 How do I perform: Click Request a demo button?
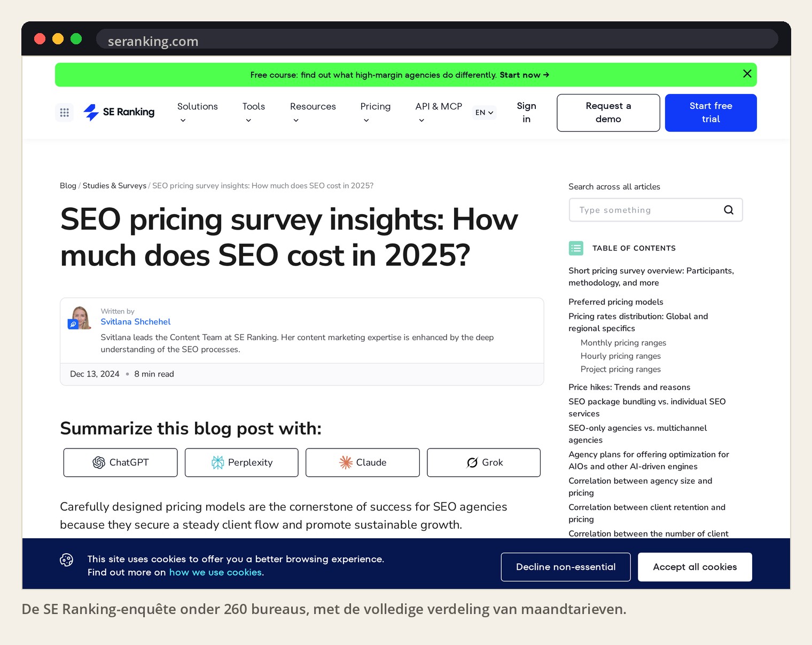click(608, 113)
